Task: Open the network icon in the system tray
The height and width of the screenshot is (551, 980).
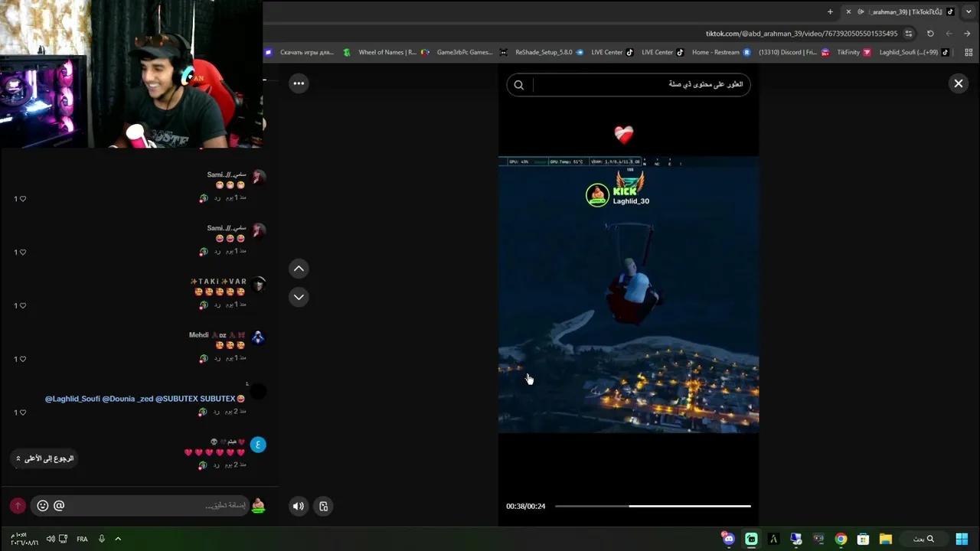Action: click(x=63, y=539)
